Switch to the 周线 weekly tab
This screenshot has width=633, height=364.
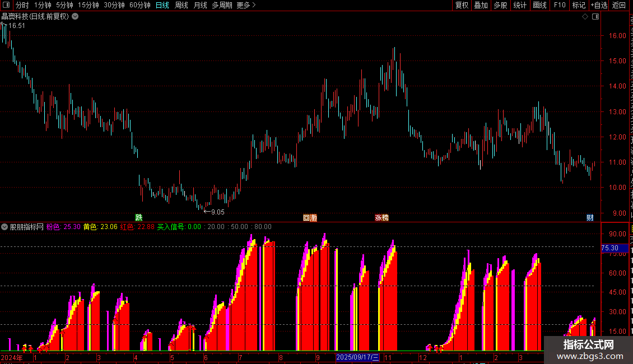pos(181,5)
